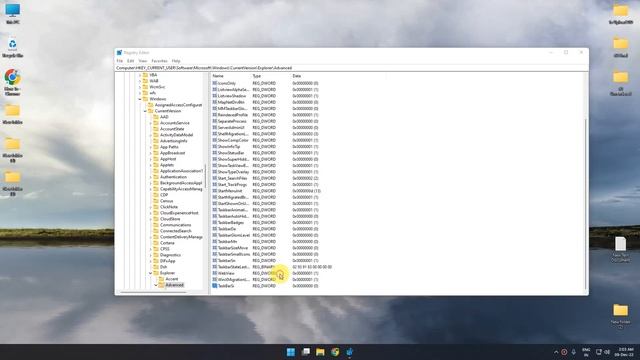Click the TaskbarBadges value's DWORD icon
This screenshot has height=360, width=640.
pyautogui.click(x=215, y=222)
